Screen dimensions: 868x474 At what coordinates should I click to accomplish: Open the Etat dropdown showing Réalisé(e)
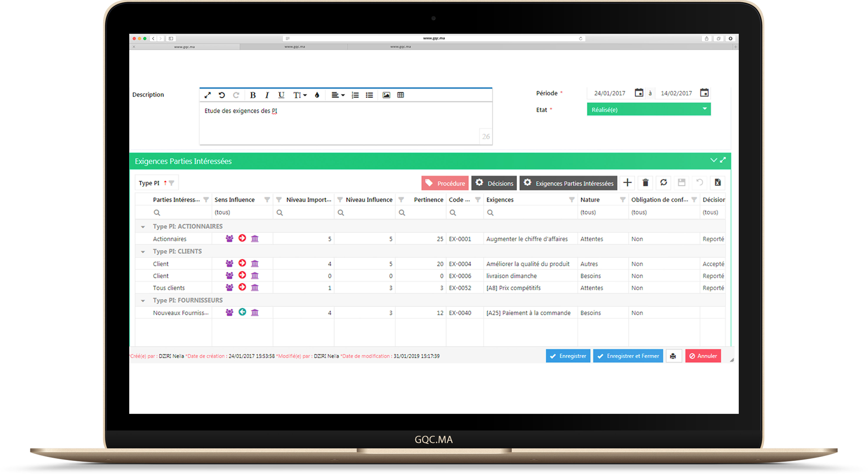[648, 109]
